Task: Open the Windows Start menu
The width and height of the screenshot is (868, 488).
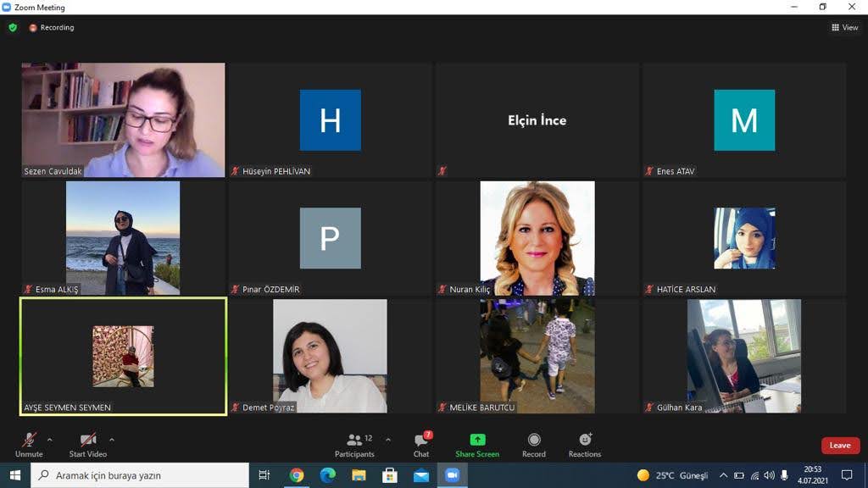Action: point(14,475)
